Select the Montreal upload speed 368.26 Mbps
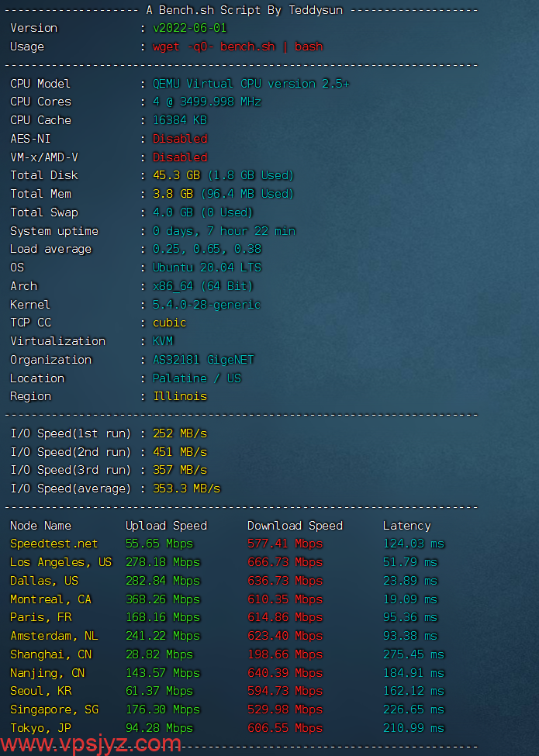The height and width of the screenshot is (756, 539). tap(163, 599)
